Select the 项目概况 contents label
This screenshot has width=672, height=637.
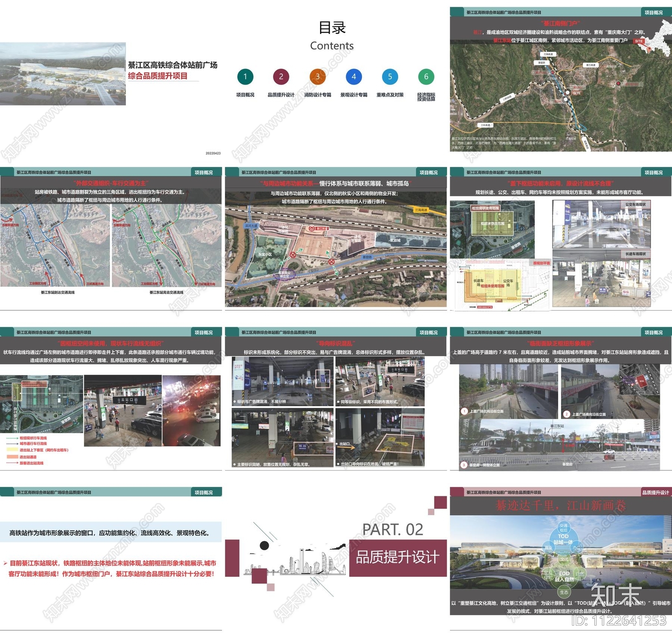245,95
